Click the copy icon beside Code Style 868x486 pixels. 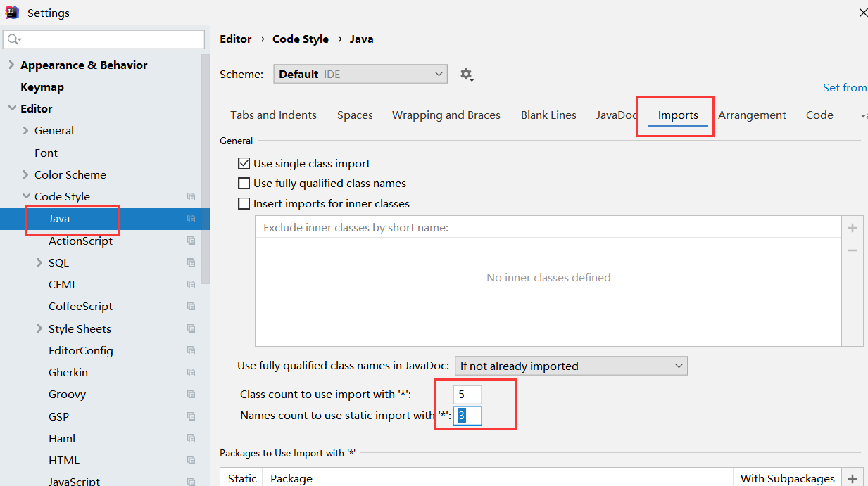[x=191, y=197]
